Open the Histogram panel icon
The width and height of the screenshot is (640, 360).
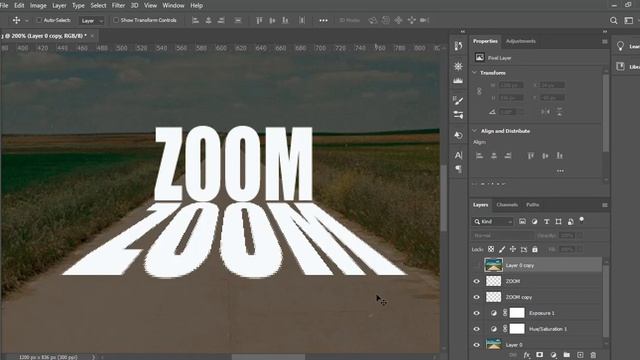click(458, 80)
